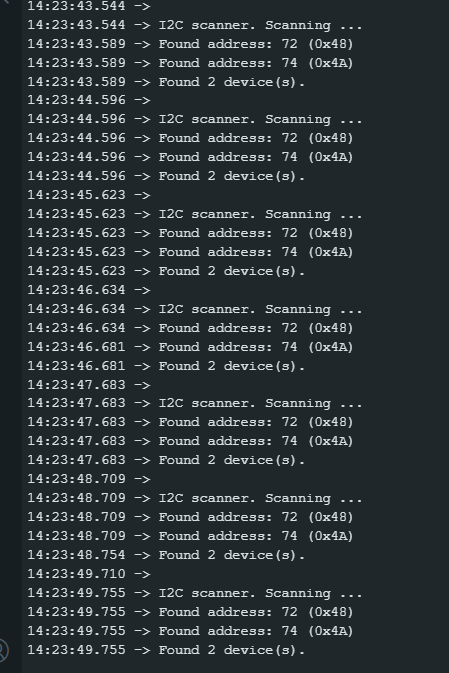Click Found 2 device(s) at 14:23:46.681
Screen dimensions: 449x673
(166, 365)
